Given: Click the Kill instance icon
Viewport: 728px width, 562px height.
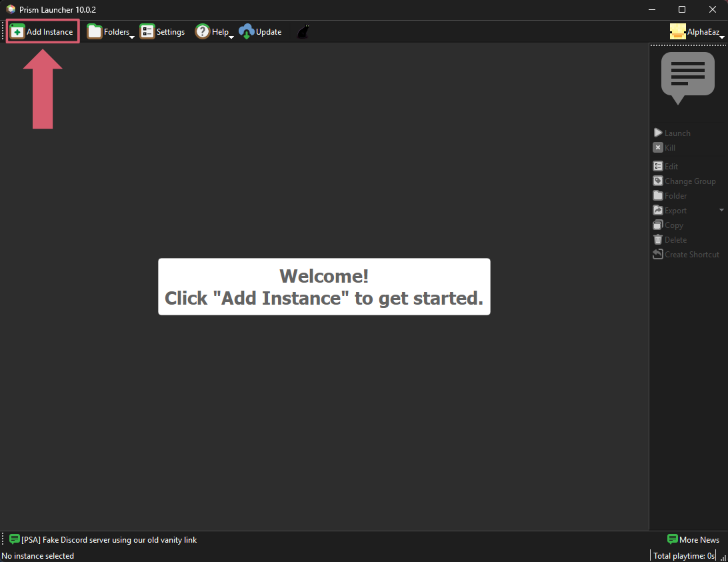Looking at the screenshot, I should pos(657,147).
